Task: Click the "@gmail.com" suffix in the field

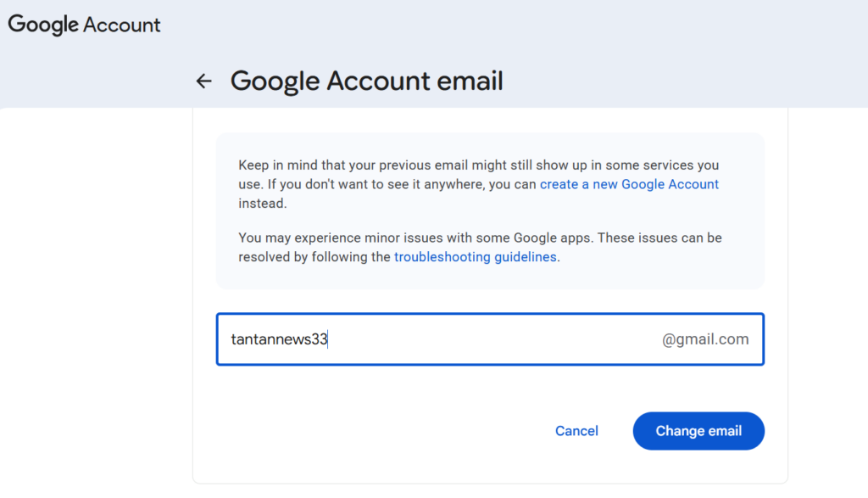Action: [705, 339]
